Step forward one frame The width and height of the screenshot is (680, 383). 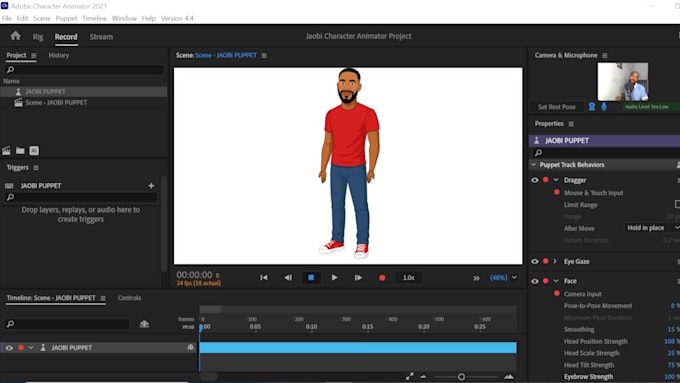[358, 278]
